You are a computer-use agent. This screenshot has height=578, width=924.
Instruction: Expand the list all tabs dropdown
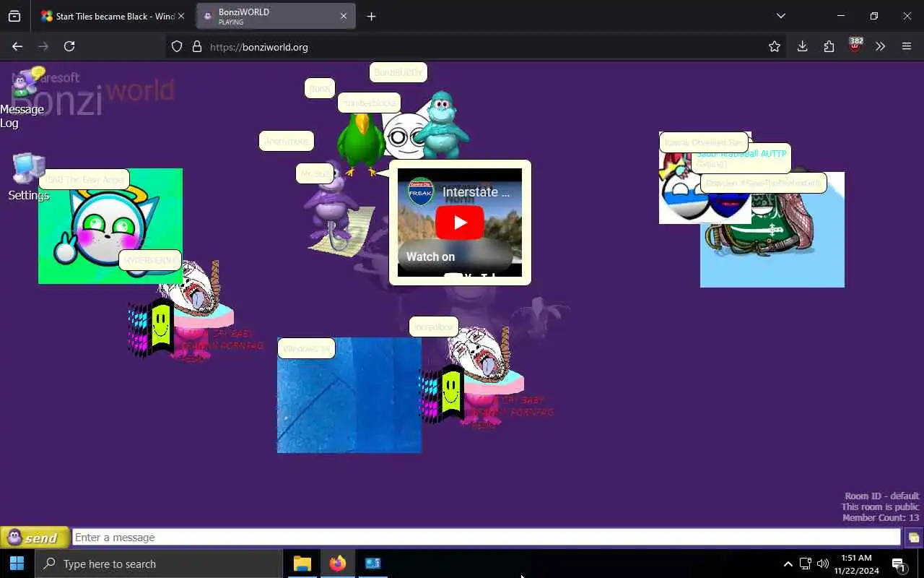point(780,16)
